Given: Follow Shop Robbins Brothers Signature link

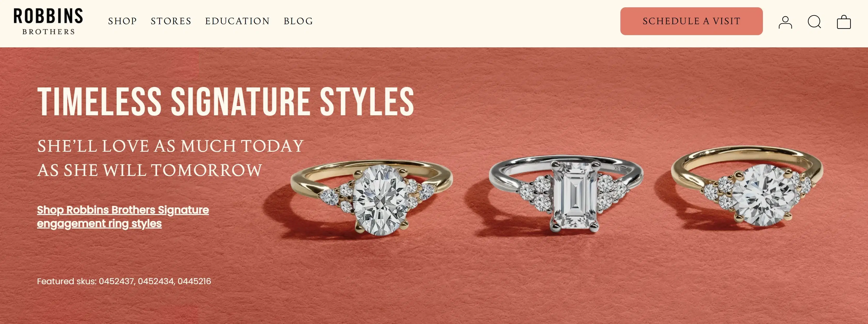Looking at the screenshot, I should coord(123,217).
